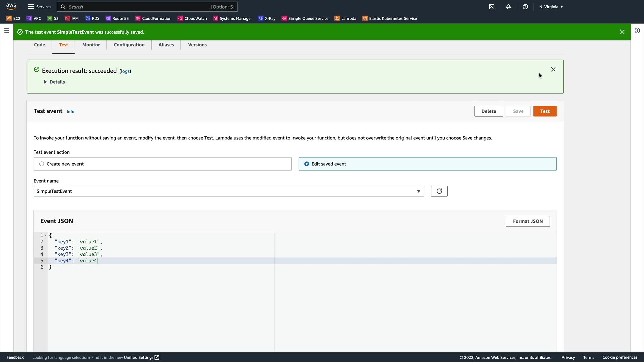Collapse the JSON fold arrow on line 1
The width and height of the screenshot is (644, 362).
46,235
